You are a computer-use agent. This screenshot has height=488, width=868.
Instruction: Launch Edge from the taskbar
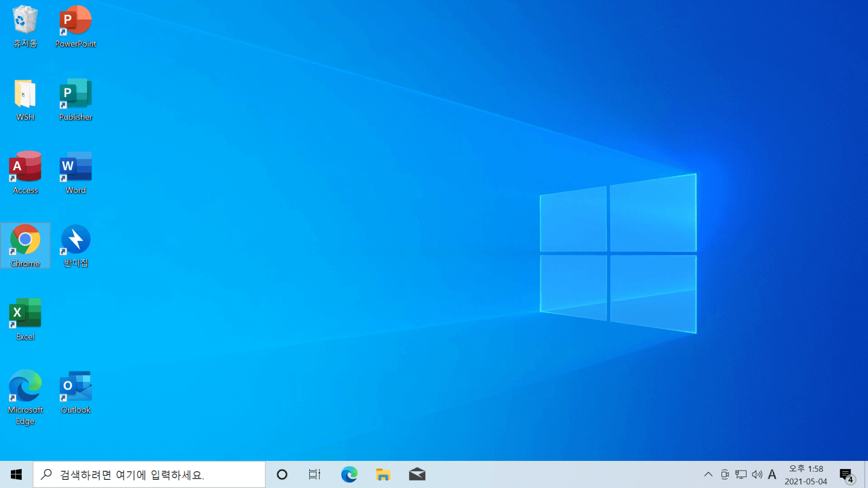pos(349,474)
